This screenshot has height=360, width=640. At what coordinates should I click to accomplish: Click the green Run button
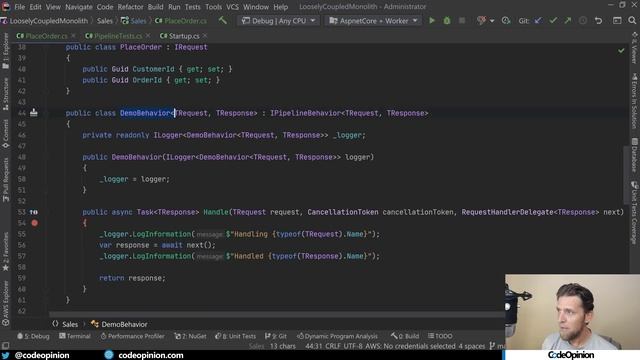pos(431,20)
